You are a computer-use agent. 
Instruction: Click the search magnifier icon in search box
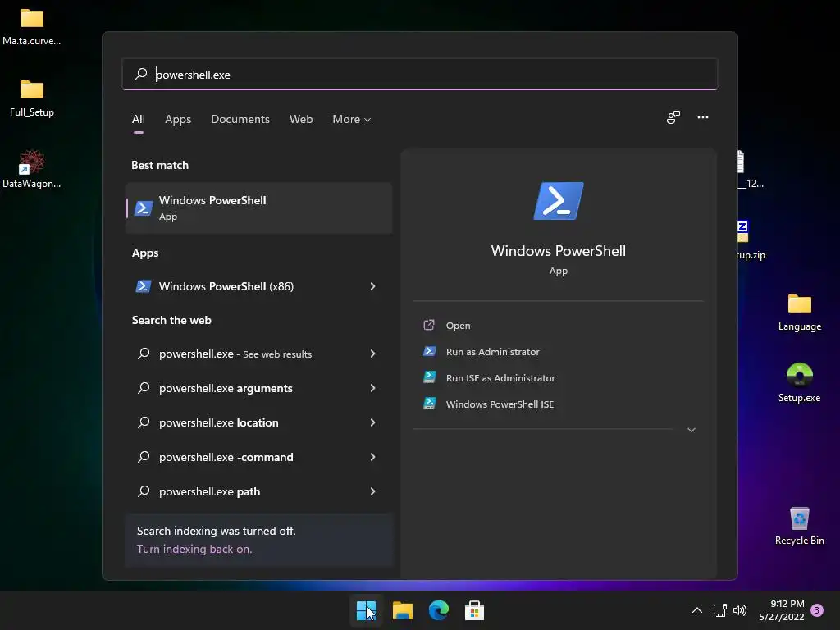click(x=141, y=73)
